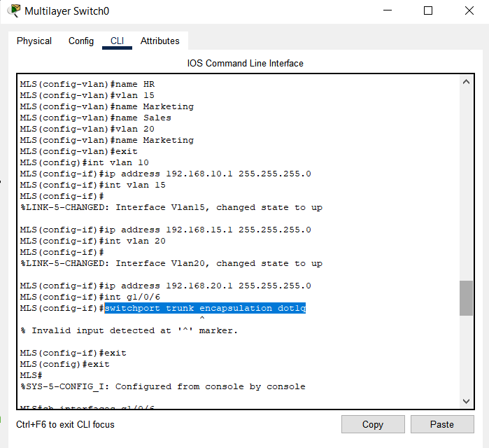Select the CLI tab
The width and height of the screenshot is (489, 448).
coord(117,41)
